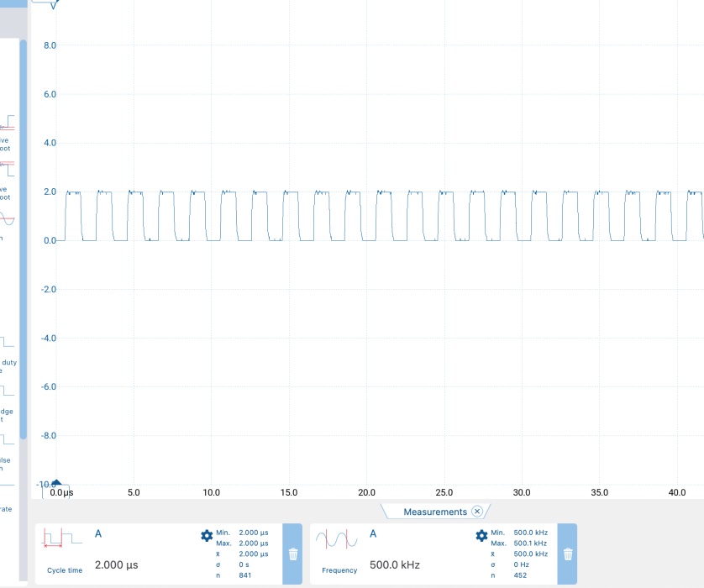Click the left panel vertical scrollbar
Image resolution: width=704 pixels, height=588 pixels.
click(x=24, y=235)
